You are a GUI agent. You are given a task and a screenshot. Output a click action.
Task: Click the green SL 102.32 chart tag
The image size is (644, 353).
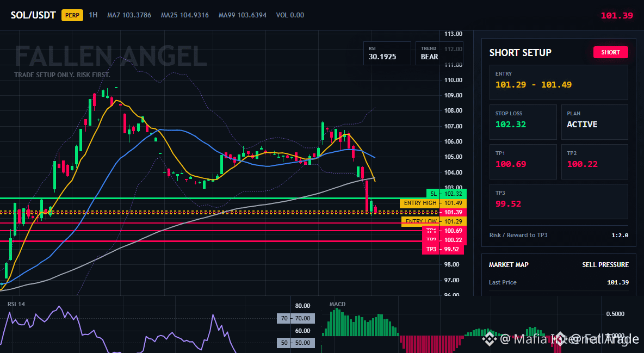[447, 194]
